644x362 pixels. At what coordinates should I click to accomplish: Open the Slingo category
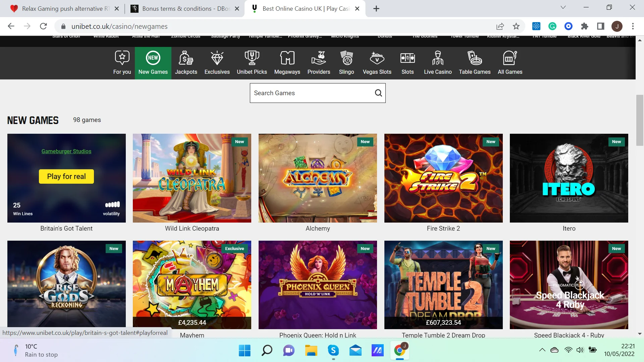pos(346,63)
